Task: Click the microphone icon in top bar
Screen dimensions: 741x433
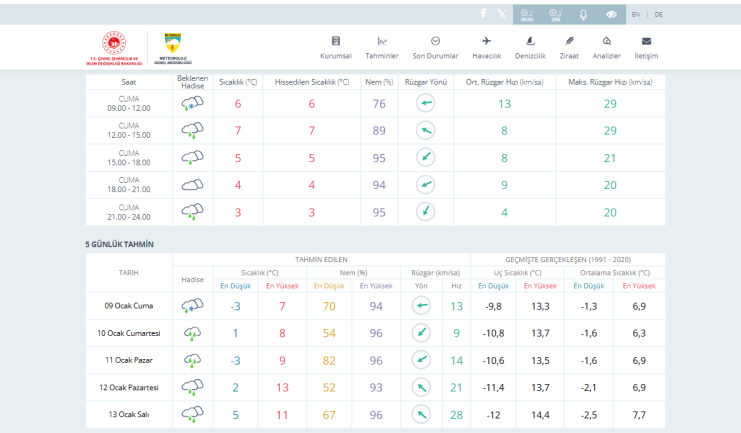Action: coord(584,14)
